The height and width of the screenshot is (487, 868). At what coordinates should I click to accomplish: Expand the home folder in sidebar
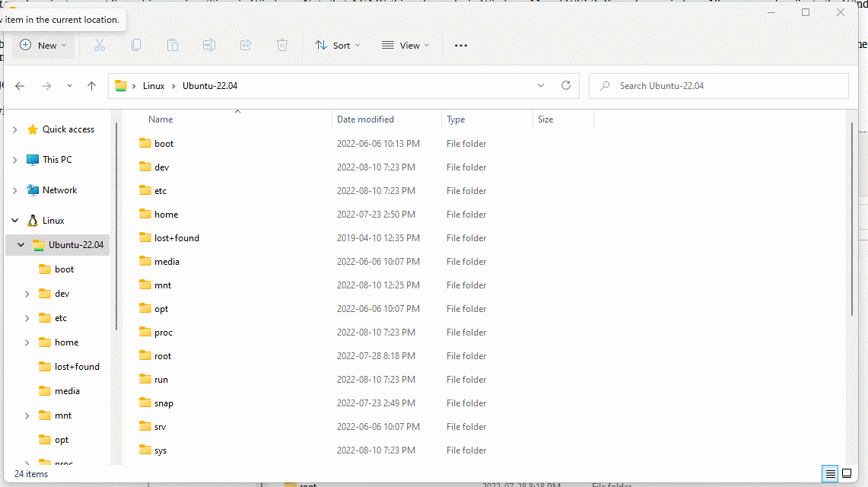pos(27,342)
